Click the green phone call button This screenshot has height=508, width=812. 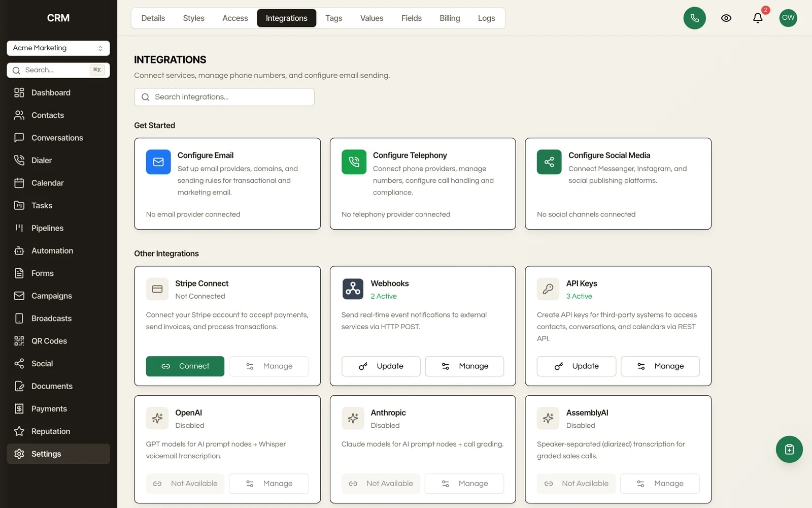click(694, 18)
